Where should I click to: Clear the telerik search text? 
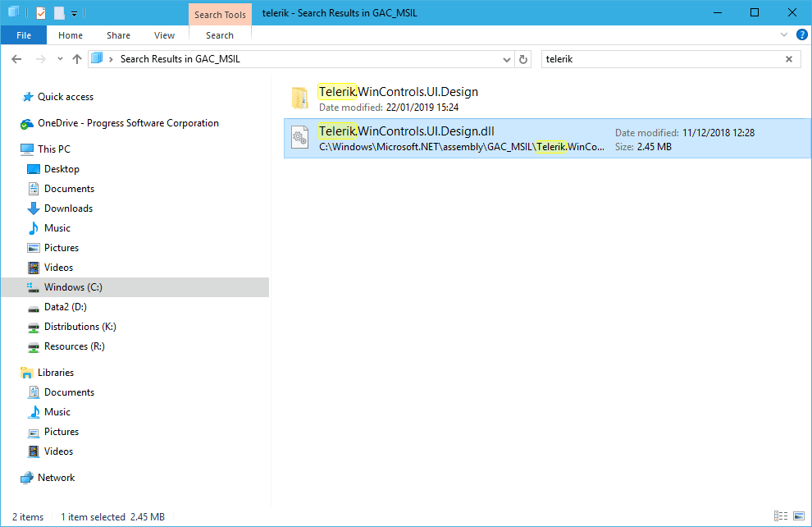coord(789,59)
